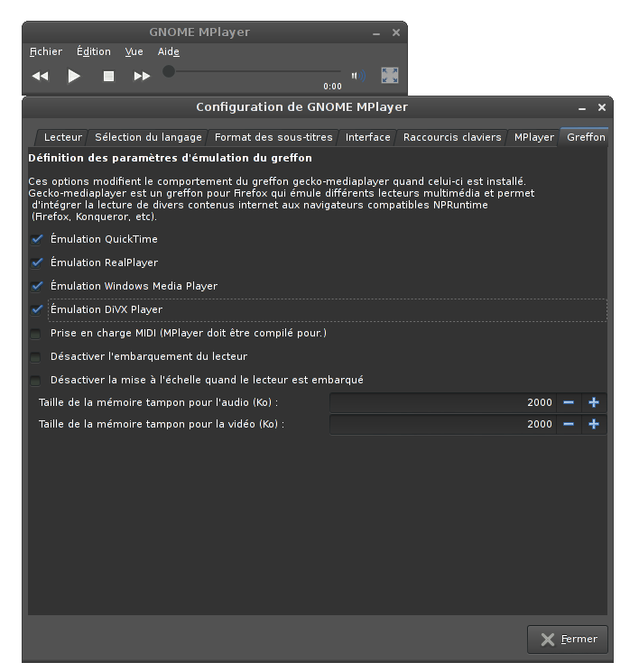Click the audio buffer size input field
Viewport: 639px width, 672px height.
(x=443, y=403)
